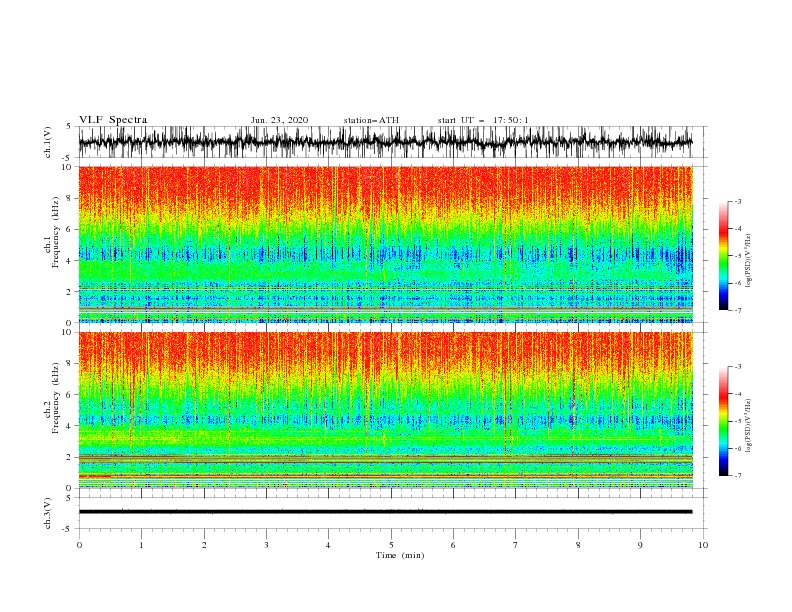The height and width of the screenshot is (612, 792).
Task: Click the ch.1 spectrogram's 8 kHz tick label
Action: (70, 198)
